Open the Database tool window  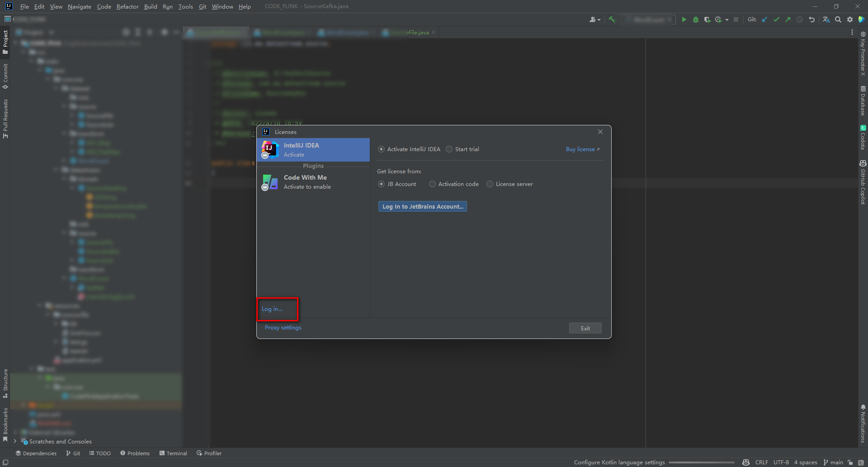(863, 100)
